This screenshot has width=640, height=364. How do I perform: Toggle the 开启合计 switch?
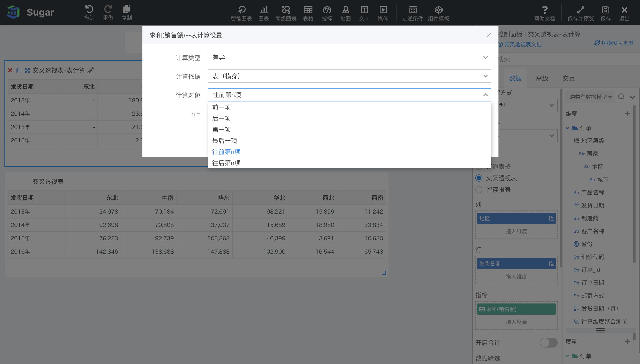(549, 342)
